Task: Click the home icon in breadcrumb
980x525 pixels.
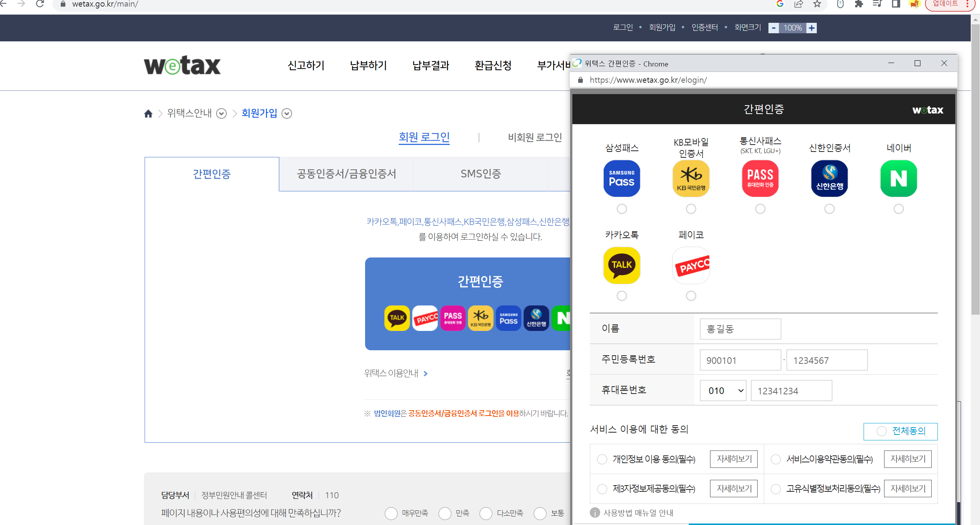Action: [x=148, y=114]
